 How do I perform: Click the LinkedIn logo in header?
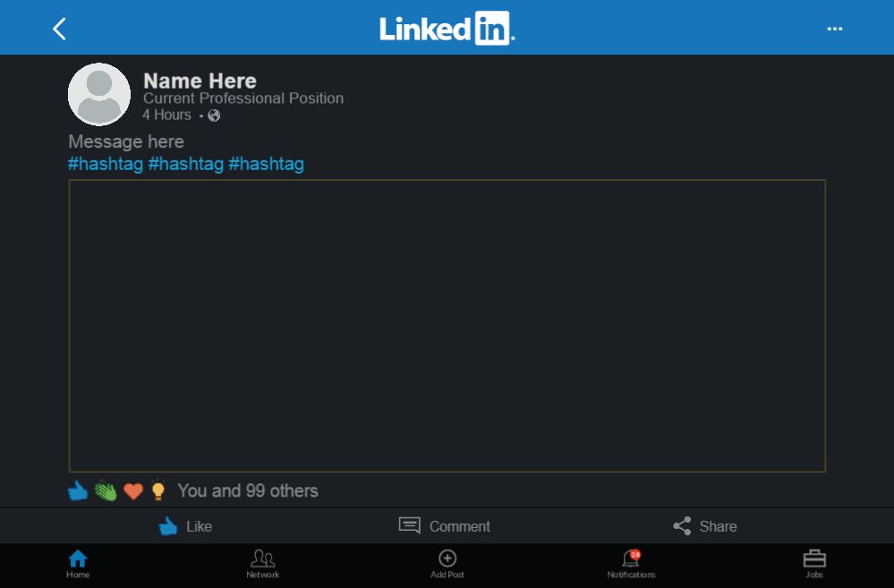click(447, 29)
